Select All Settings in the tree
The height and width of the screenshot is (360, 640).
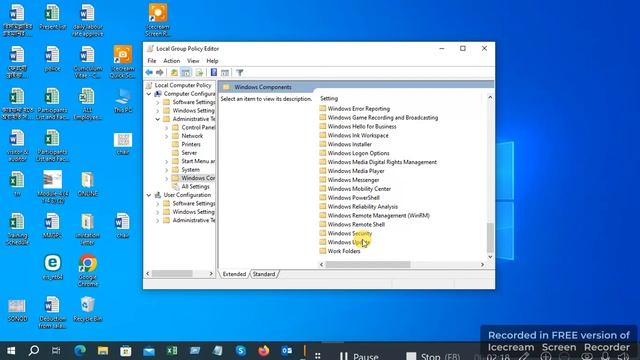[195, 187]
